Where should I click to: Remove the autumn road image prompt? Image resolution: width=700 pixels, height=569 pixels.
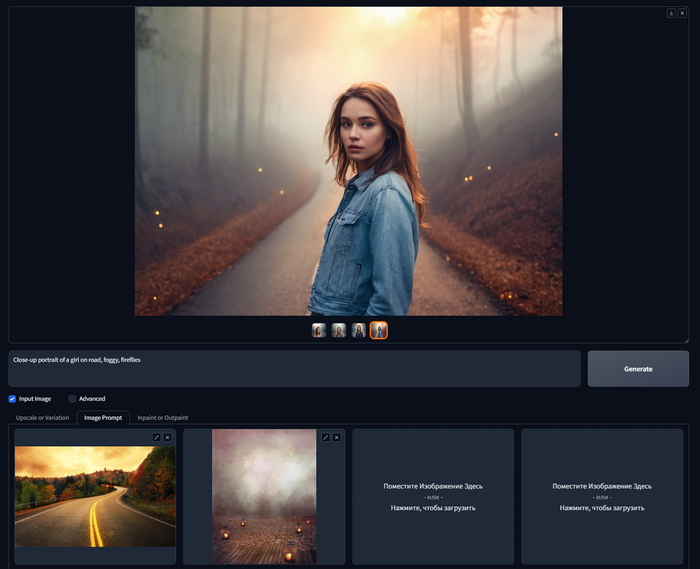(167, 437)
